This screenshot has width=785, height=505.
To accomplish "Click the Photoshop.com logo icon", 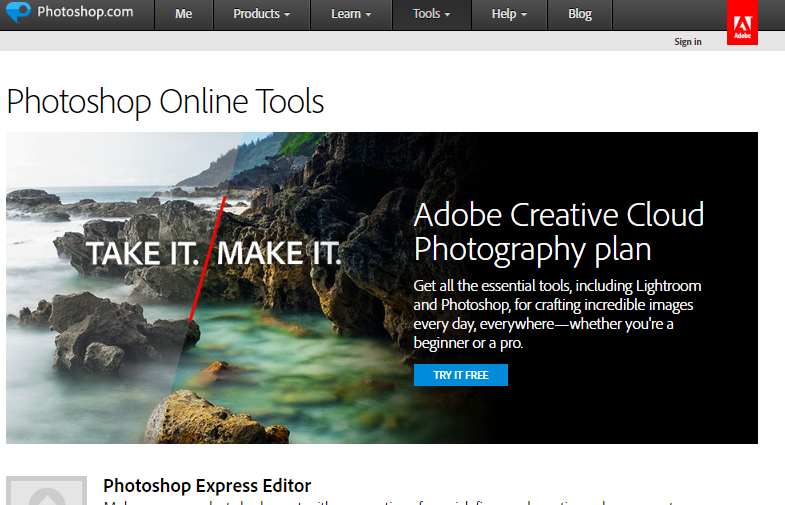I will tap(18, 12).
